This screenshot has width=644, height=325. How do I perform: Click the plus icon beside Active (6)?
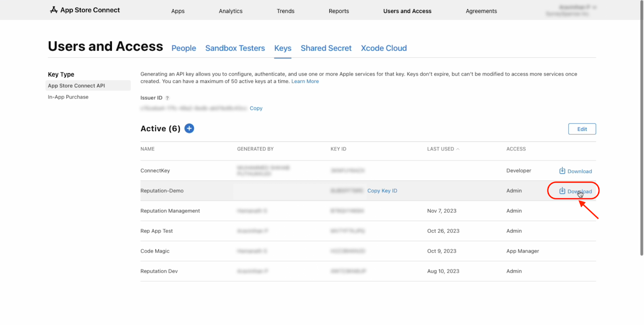(189, 128)
